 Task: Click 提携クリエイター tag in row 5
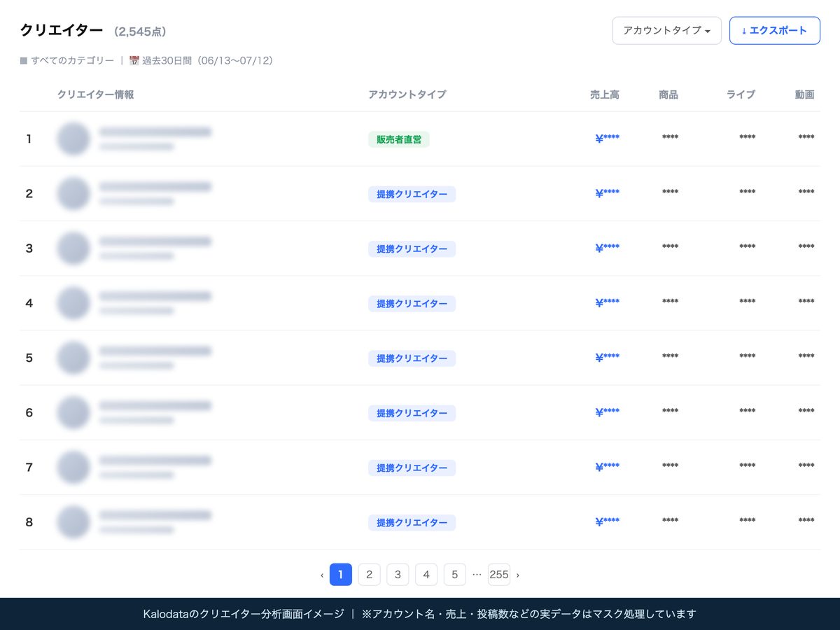click(412, 358)
